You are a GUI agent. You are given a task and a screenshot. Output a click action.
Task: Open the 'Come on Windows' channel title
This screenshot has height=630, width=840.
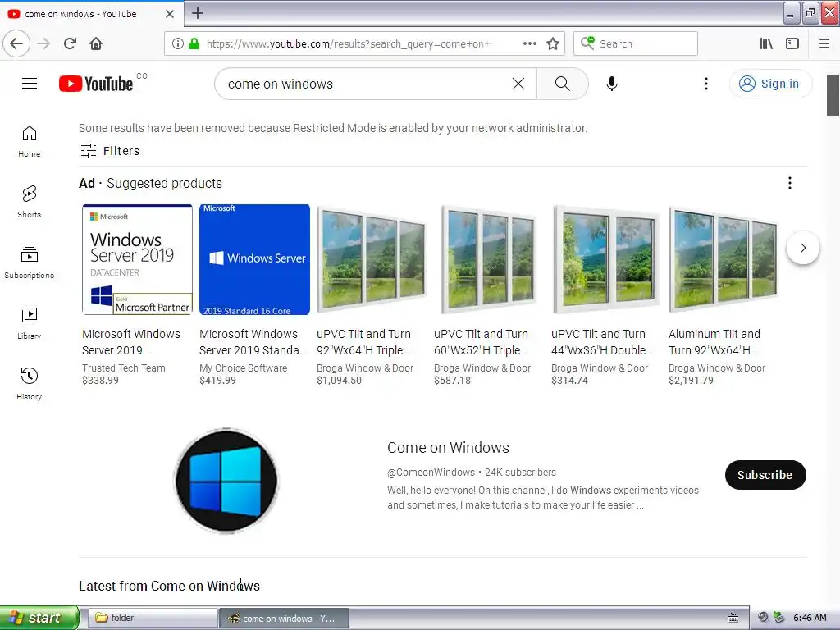[448, 447]
